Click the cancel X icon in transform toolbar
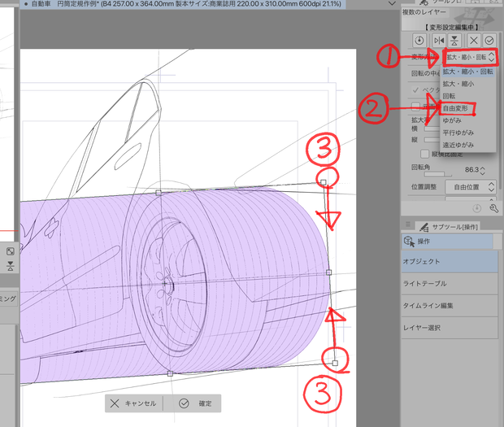The image size is (504, 427). (474, 41)
